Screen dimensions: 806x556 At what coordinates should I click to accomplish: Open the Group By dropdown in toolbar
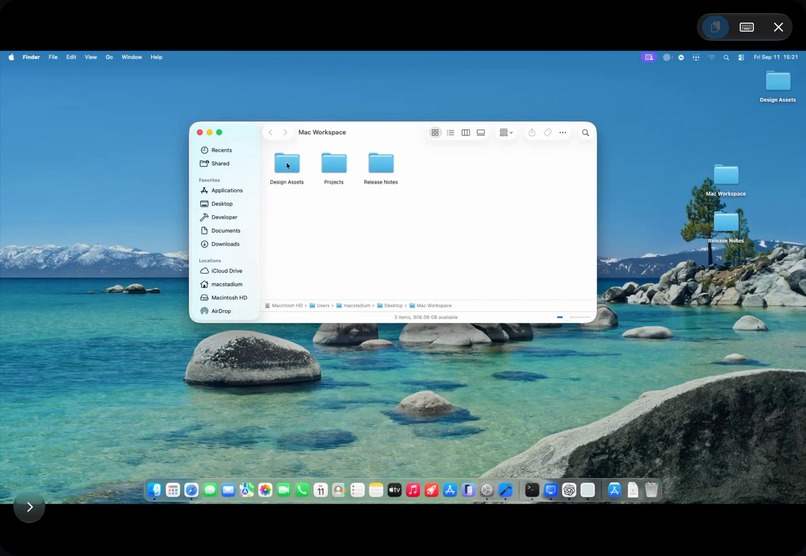pos(506,133)
